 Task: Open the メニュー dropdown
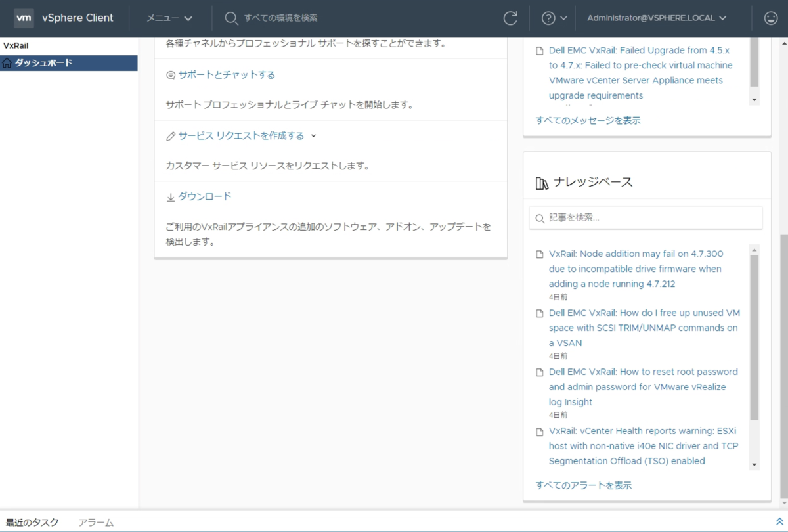click(x=169, y=18)
